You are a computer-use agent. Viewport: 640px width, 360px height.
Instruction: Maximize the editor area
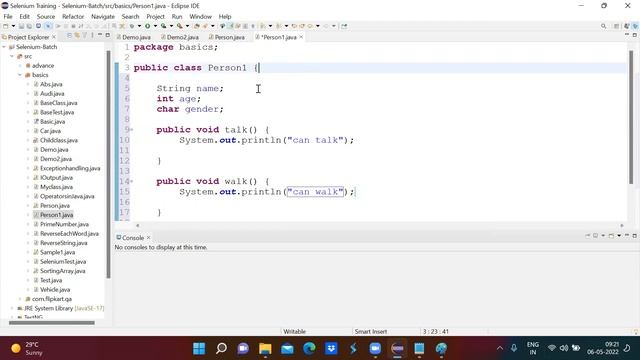tap(634, 36)
